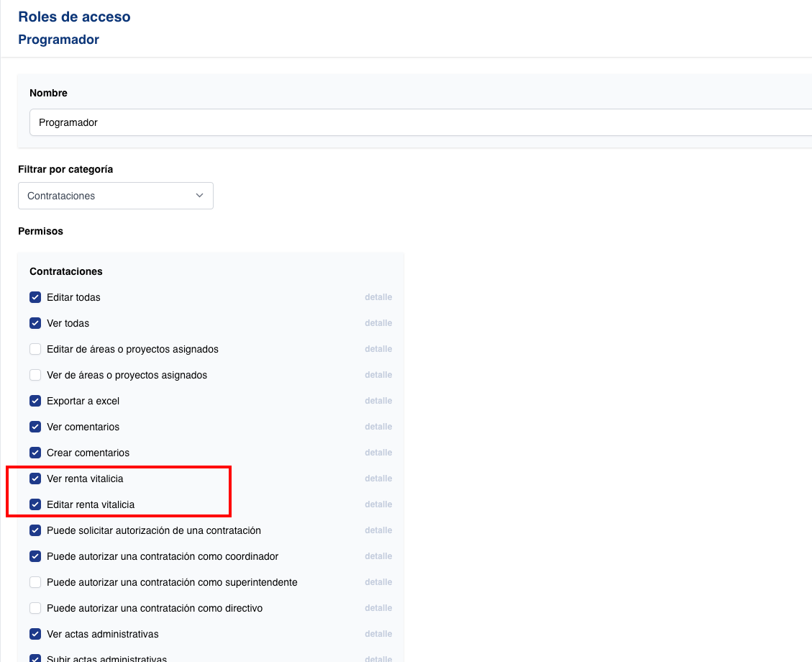Click the chevron arrow in Contrataciones dropdown

[200, 196]
